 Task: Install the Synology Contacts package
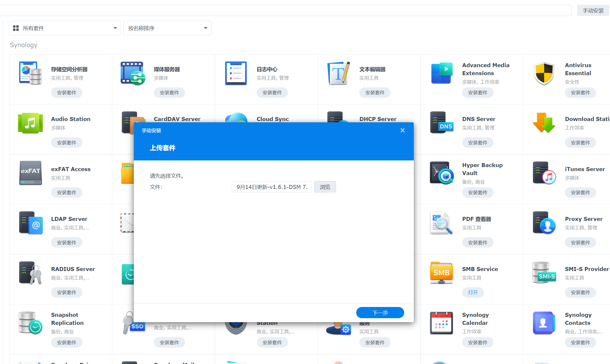click(580, 342)
